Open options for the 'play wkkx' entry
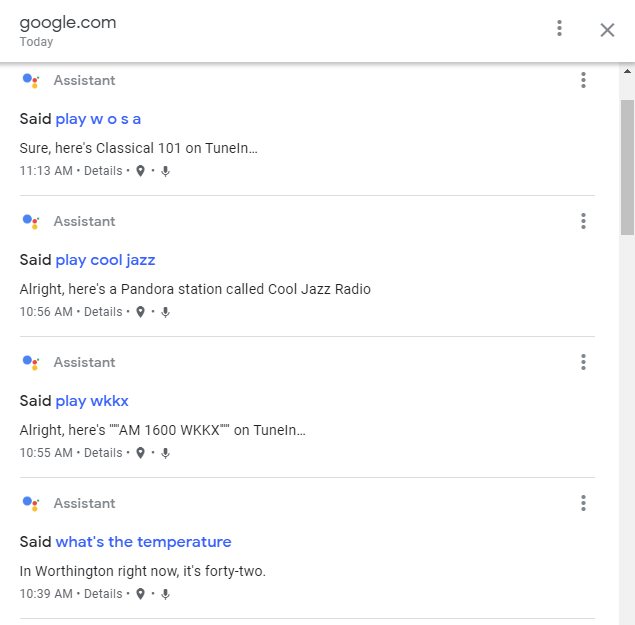Image resolution: width=635 pixels, height=625 pixels. [583, 362]
